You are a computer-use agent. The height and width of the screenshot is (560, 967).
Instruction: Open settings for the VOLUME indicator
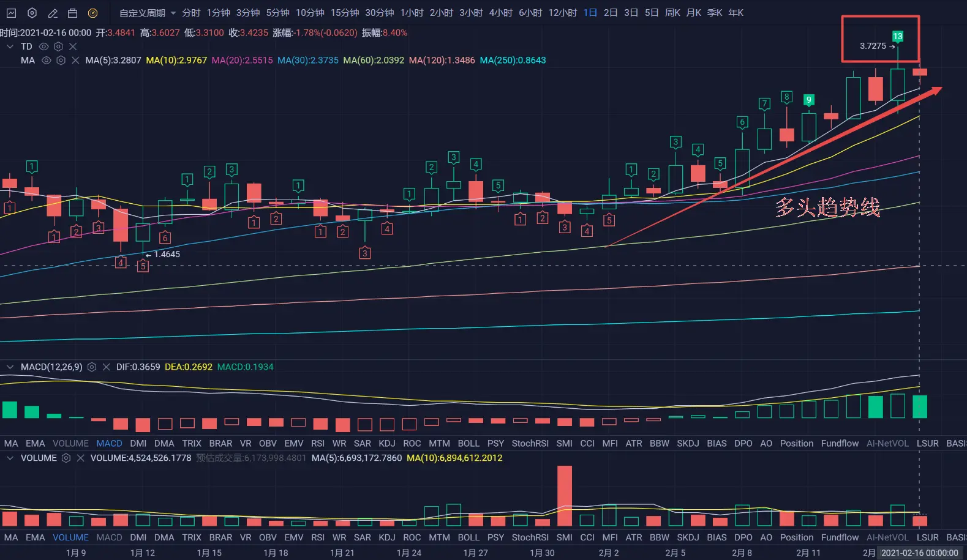[66, 458]
